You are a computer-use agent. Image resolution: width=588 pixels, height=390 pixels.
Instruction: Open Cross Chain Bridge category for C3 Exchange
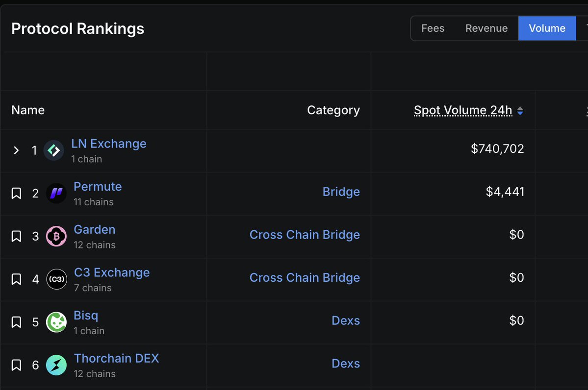305,278
